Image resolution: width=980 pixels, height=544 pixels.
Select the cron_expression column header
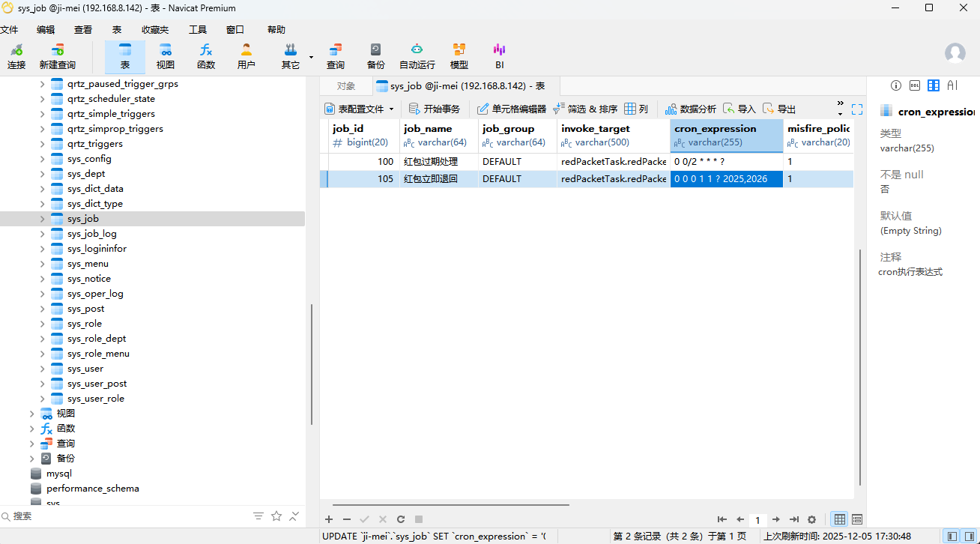pos(727,136)
